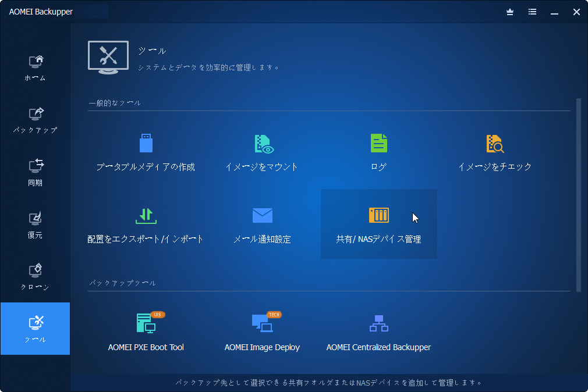Image resolution: width=588 pixels, height=392 pixels.
Task: Open the green ログ document icon
Action: [379, 143]
